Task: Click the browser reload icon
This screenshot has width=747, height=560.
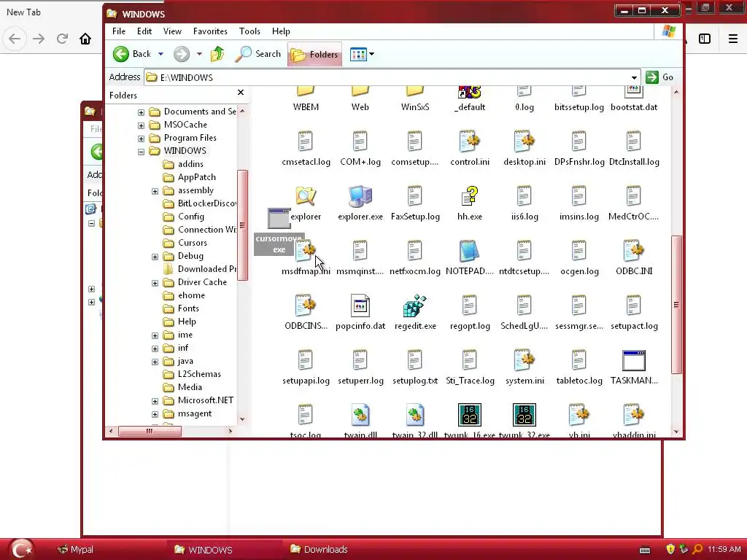Action: tap(62, 39)
